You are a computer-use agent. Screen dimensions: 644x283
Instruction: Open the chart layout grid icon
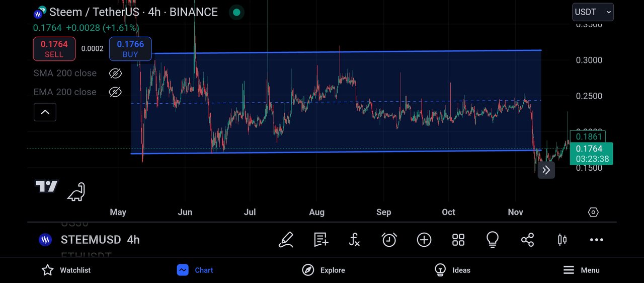458,240
